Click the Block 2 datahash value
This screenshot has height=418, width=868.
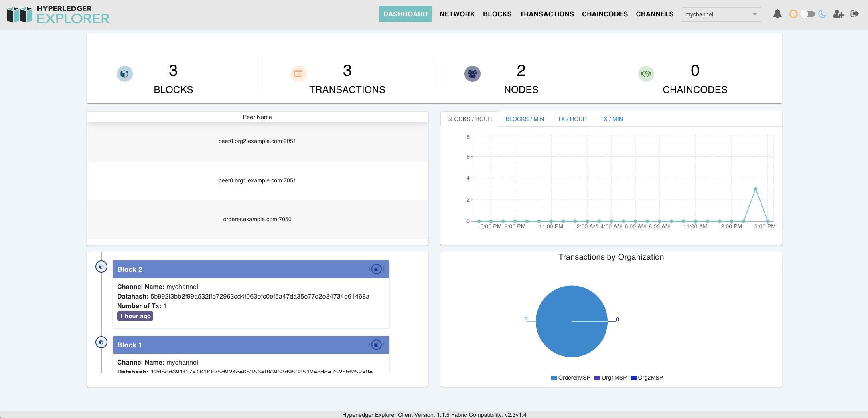(260, 297)
